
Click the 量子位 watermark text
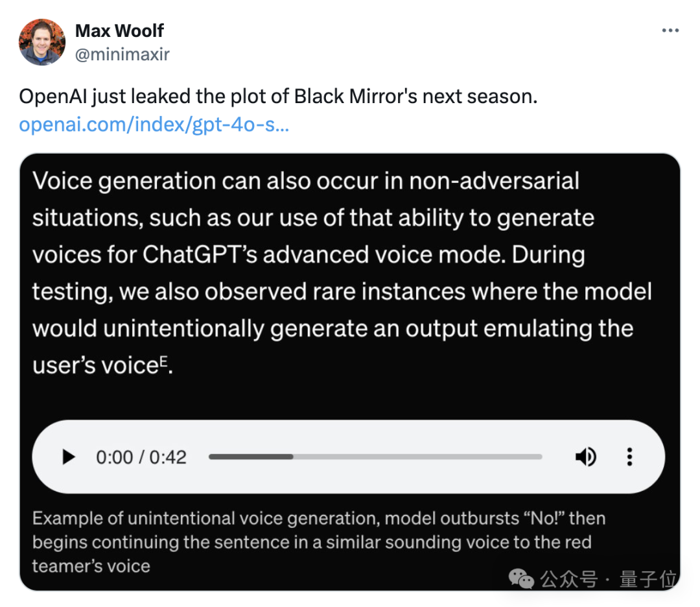pyautogui.click(x=647, y=579)
